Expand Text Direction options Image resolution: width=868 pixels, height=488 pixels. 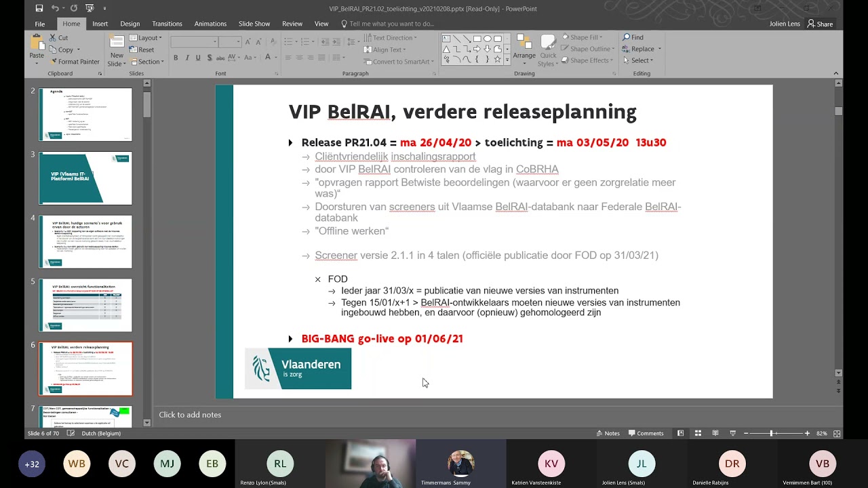tap(391, 38)
